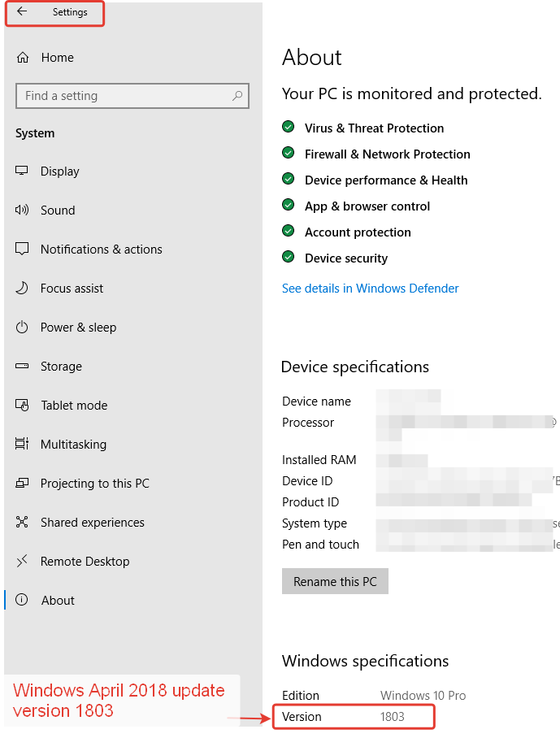Click the About page heading

[x=311, y=58]
